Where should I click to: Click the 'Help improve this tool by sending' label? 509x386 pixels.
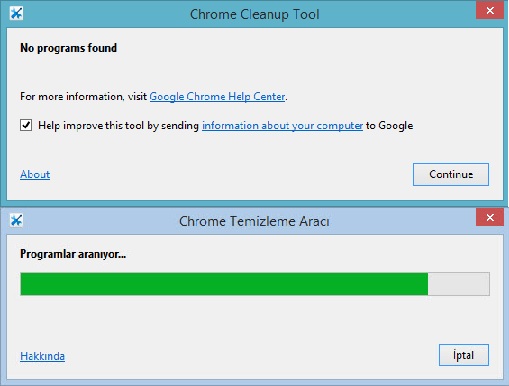click(118, 126)
